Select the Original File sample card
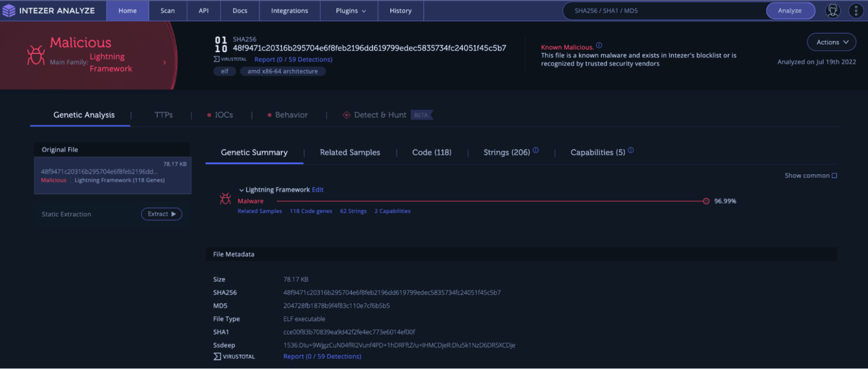 pyautogui.click(x=112, y=175)
